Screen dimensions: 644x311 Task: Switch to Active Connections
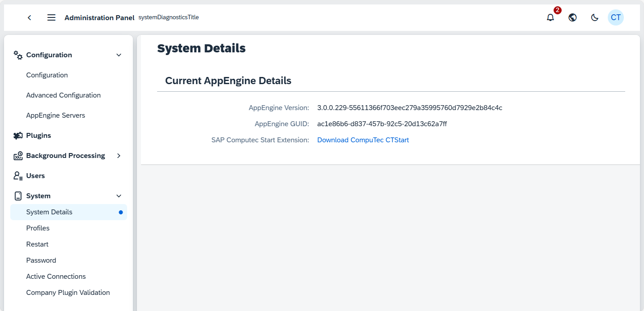coord(55,276)
